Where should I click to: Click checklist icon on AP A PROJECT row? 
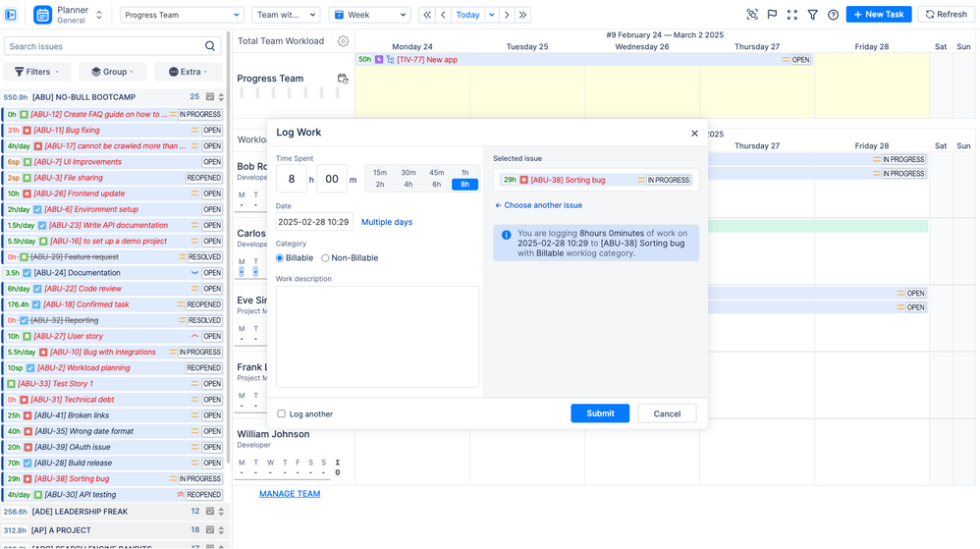(210, 530)
